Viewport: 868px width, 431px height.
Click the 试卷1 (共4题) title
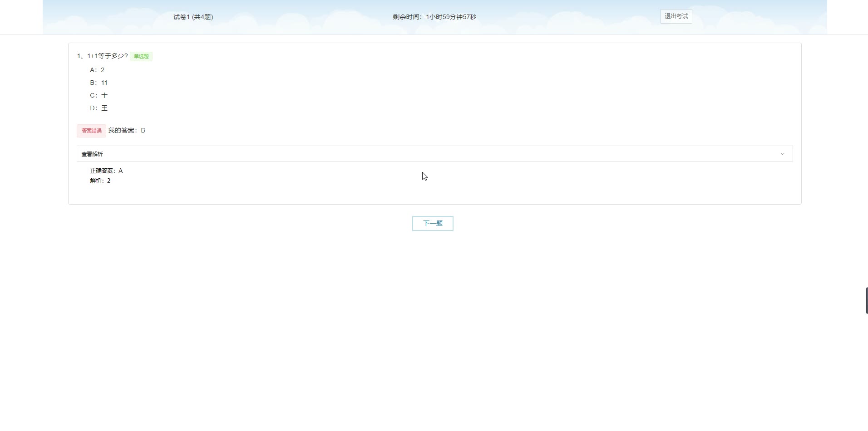(x=193, y=17)
